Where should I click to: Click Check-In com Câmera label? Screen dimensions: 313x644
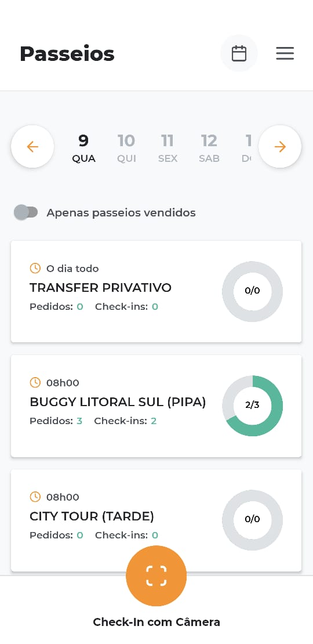point(156,622)
